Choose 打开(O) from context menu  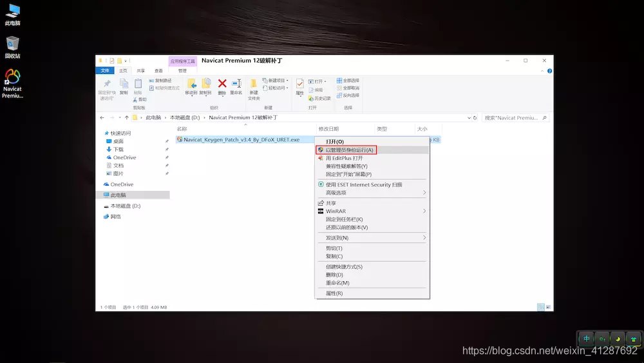click(x=372, y=142)
